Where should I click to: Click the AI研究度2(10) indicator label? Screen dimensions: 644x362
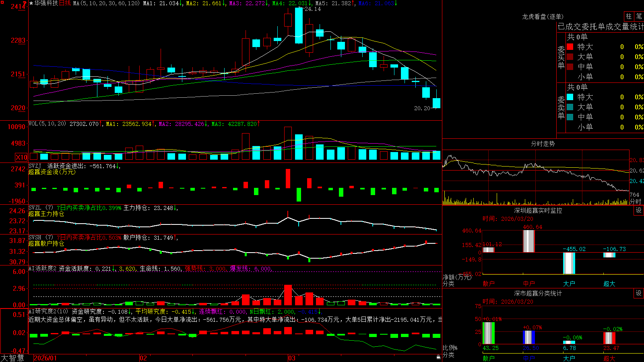[48, 311]
